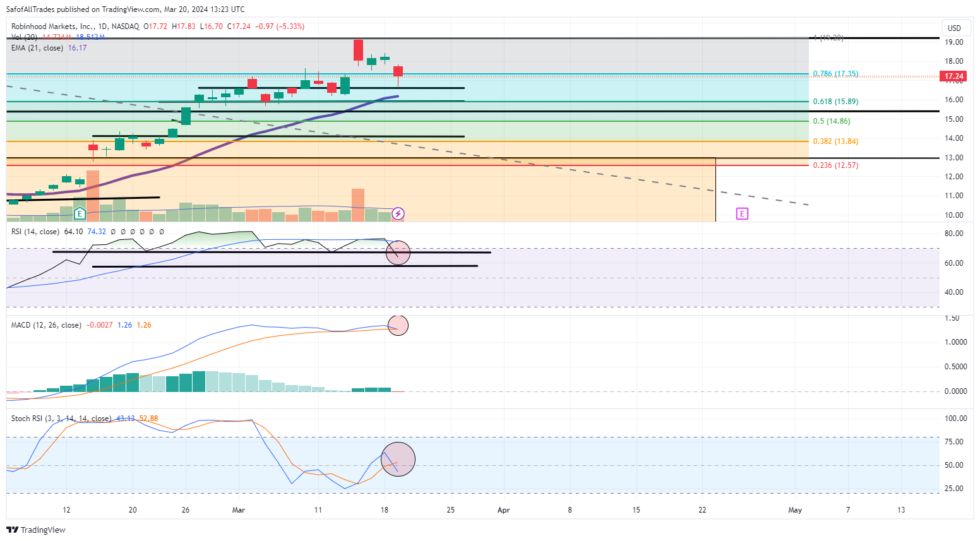Click the 22 date label on time axis
Image resolution: width=980 pixels, height=541 pixels.
point(702,510)
